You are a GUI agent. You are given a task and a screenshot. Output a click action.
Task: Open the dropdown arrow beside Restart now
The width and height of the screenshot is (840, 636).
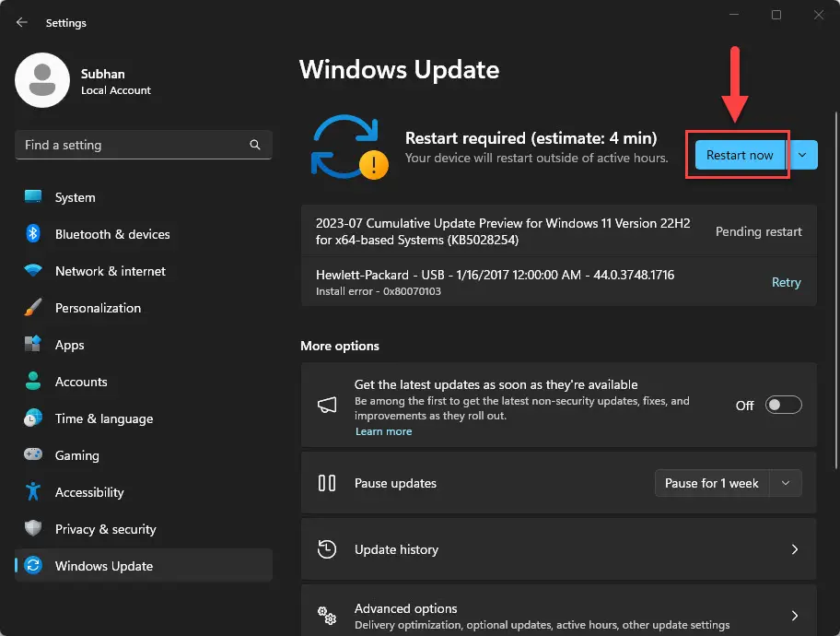(x=802, y=156)
